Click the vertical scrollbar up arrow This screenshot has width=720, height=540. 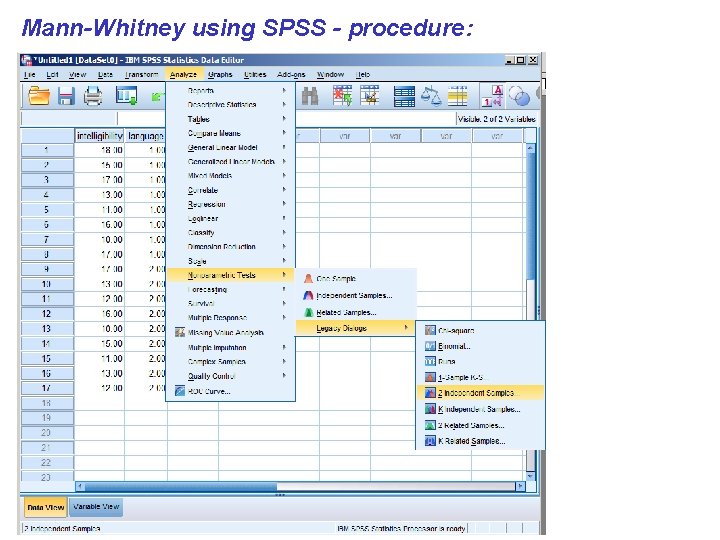coord(530,148)
